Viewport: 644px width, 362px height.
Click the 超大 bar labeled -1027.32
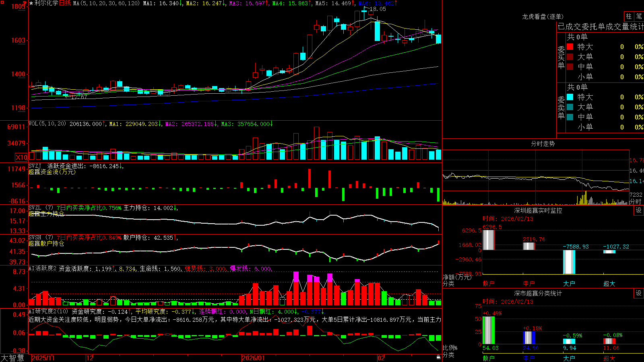tap(609, 252)
